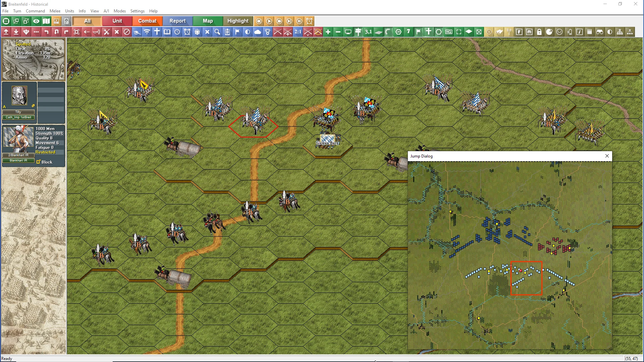644x362 pixels.
Task: Toggle the hex outlines icon
Action: click(439, 32)
